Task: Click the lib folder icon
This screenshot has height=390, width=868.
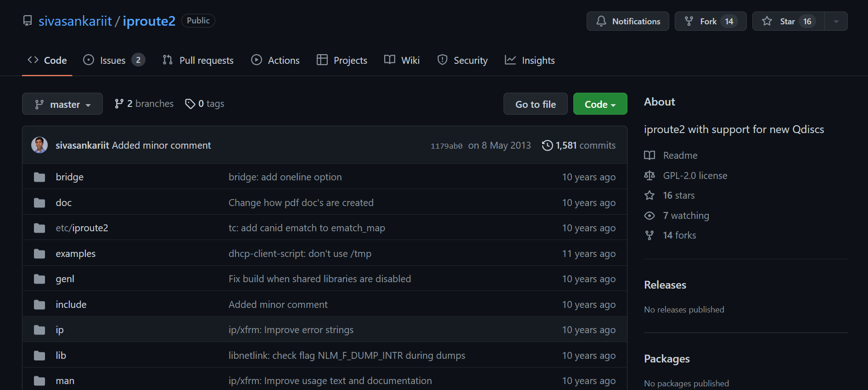Action: [x=39, y=356]
